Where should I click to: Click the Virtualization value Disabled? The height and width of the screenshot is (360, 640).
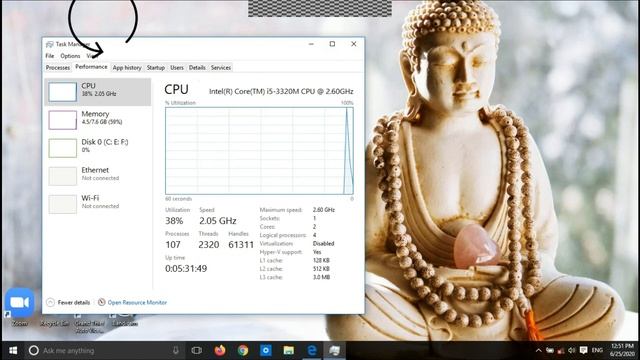pyautogui.click(x=323, y=244)
